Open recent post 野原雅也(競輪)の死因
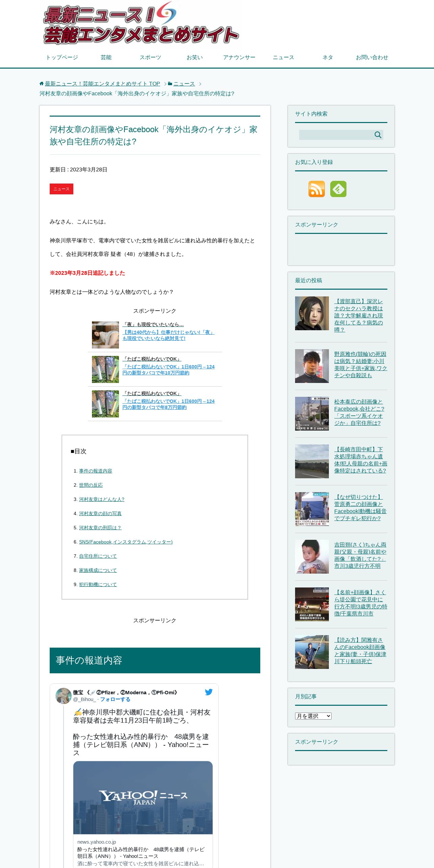 (x=361, y=365)
